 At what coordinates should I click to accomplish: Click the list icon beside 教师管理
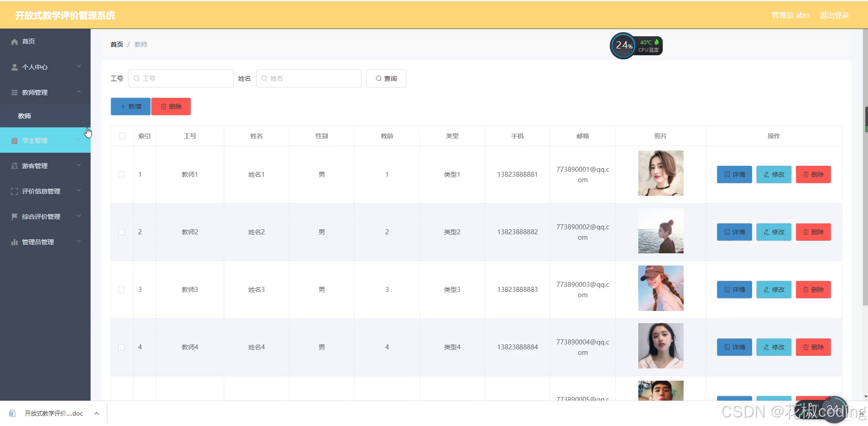point(14,92)
